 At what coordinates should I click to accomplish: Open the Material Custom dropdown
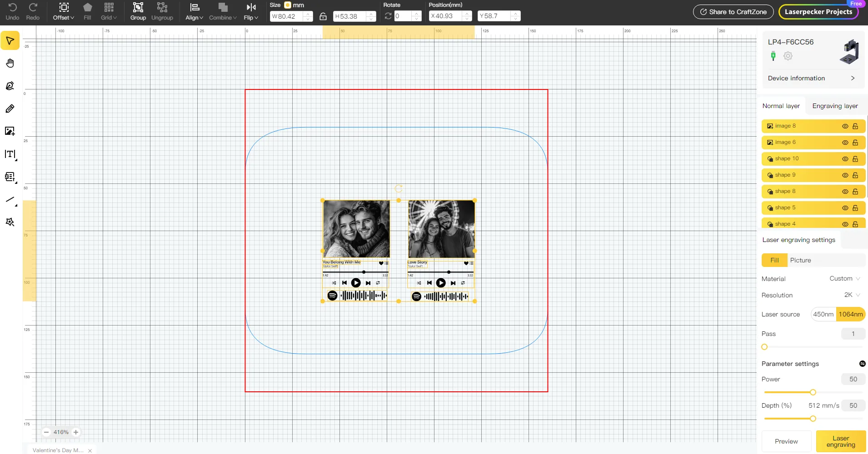coord(845,278)
